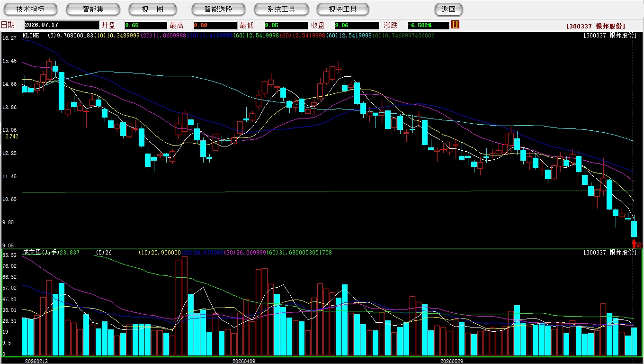Screen dimensions: 644x364
Task: Click the 涨跌 label in the header
Action: [391, 25]
